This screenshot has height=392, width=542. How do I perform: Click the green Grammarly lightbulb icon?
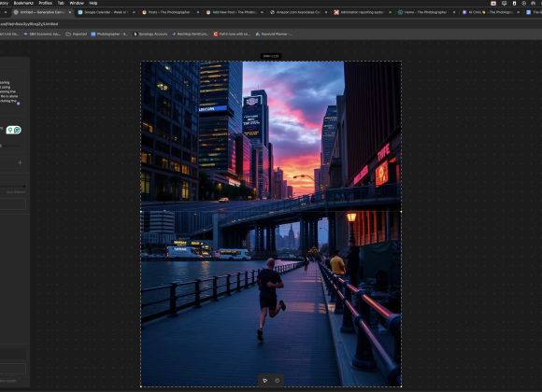tap(10, 130)
